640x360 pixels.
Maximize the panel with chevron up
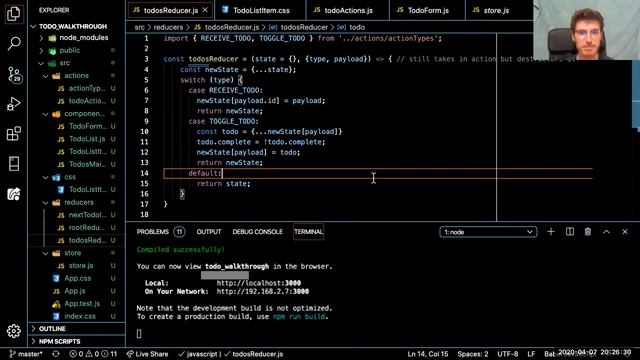pos(606,232)
